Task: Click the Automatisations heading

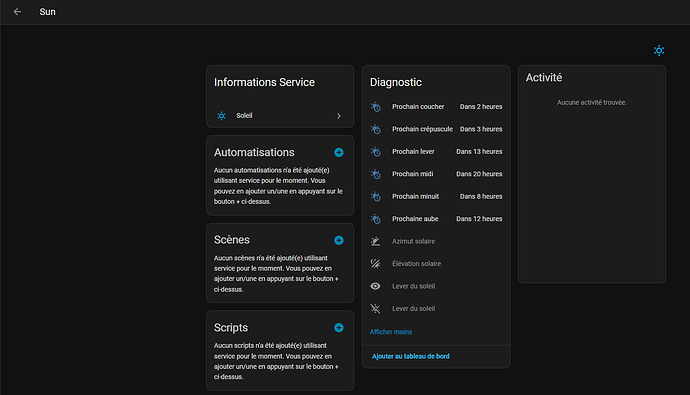Action: (254, 152)
